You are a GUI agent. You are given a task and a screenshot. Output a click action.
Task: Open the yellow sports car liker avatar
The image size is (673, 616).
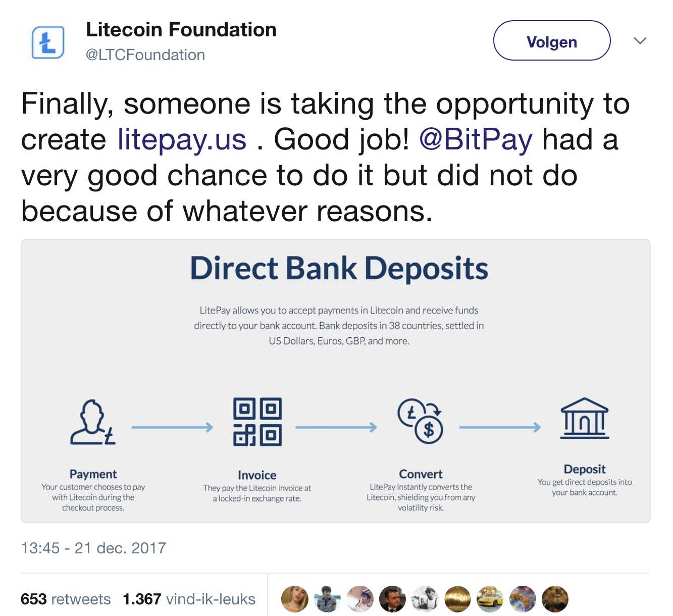pos(490,599)
